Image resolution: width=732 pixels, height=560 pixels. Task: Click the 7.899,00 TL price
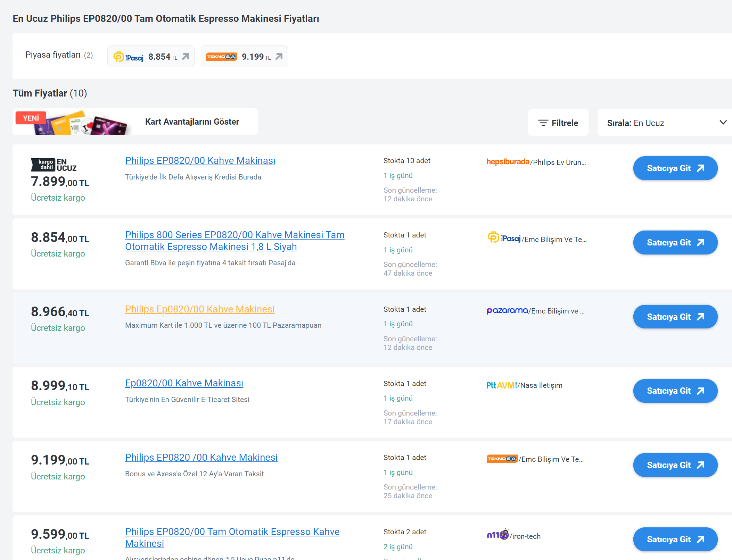pos(60,182)
